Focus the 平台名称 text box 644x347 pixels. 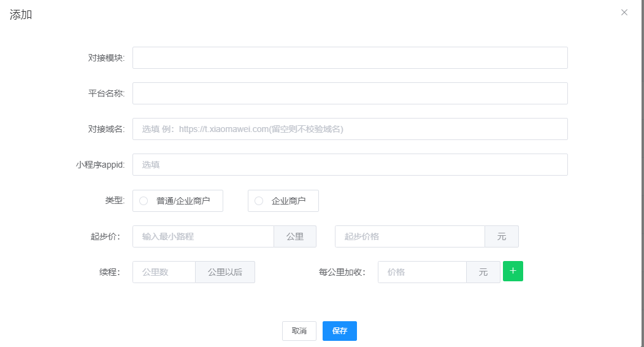pyautogui.click(x=350, y=93)
